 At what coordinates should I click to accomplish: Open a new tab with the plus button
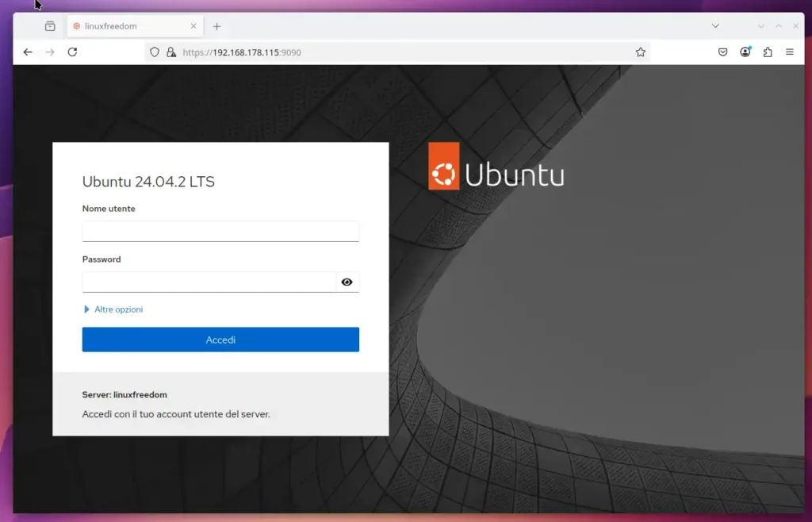pyautogui.click(x=217, y=26)
